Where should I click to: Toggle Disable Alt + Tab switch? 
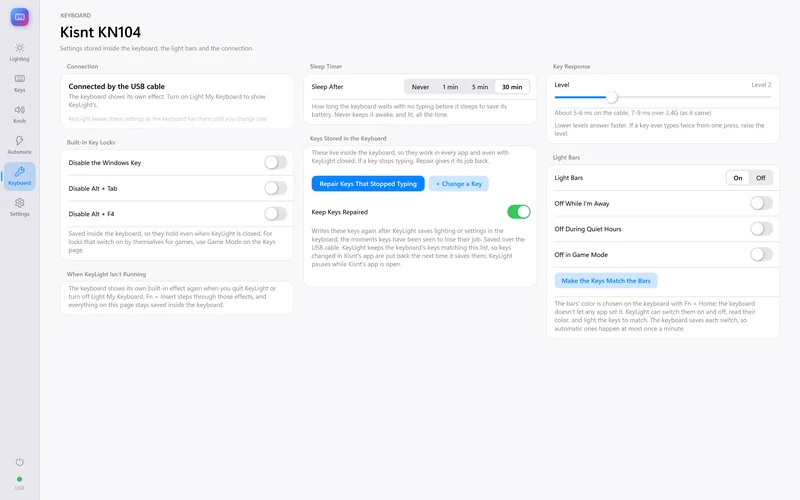click(x=276, y=188)
